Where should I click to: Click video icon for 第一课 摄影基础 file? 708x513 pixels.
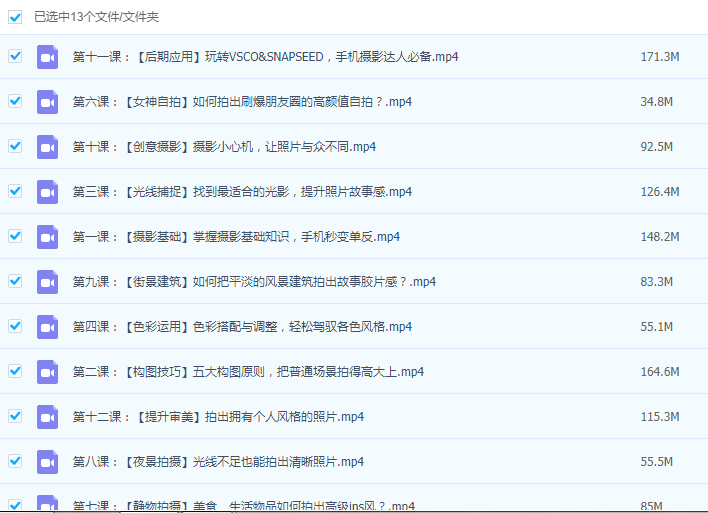[47, 237]
